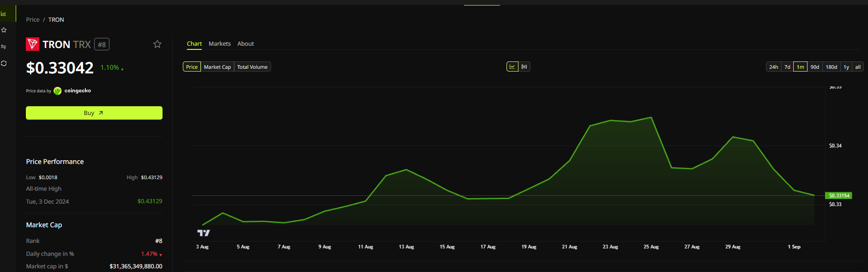The height and width of the screenshot is (272, 868).
Task: Click the Price Performance heading
Action: point(55,162)
